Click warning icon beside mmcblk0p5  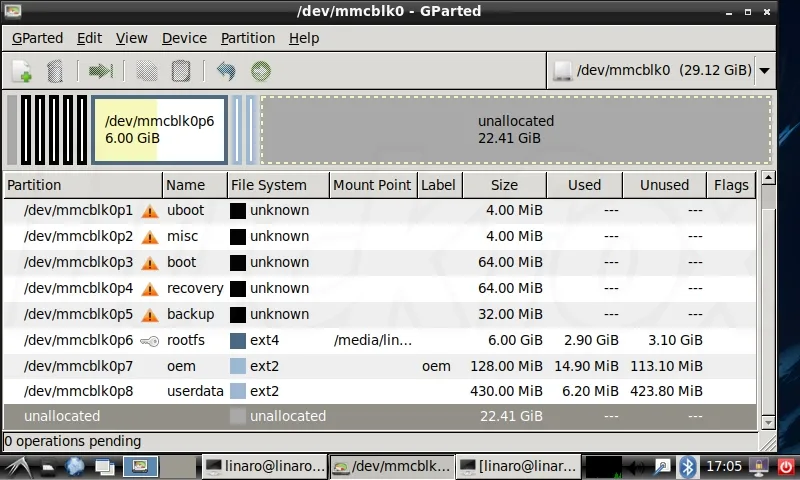click(x=149, y=315)
